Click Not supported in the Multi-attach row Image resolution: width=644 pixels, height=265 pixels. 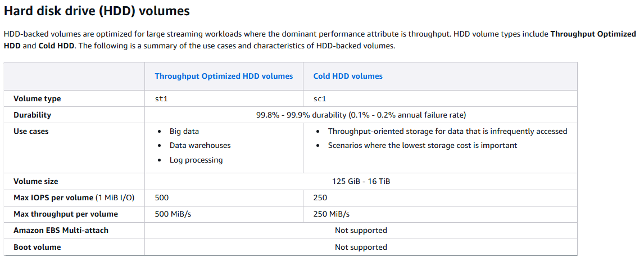pyautogui.click(x=361, y=230)
